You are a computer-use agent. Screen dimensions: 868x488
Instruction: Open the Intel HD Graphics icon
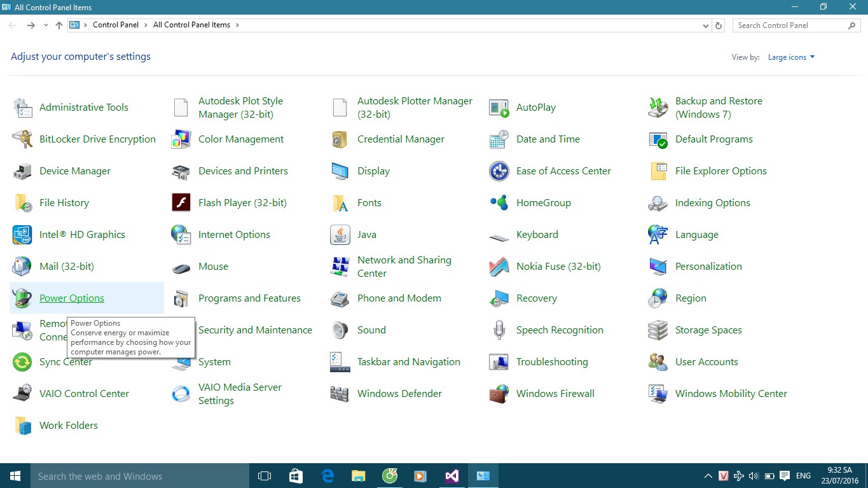(22, 235)
